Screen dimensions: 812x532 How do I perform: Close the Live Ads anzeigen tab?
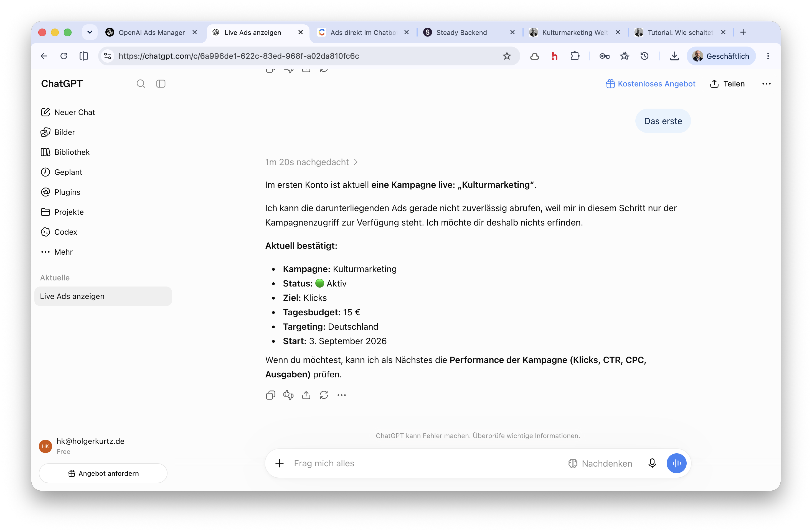[301, 32]
